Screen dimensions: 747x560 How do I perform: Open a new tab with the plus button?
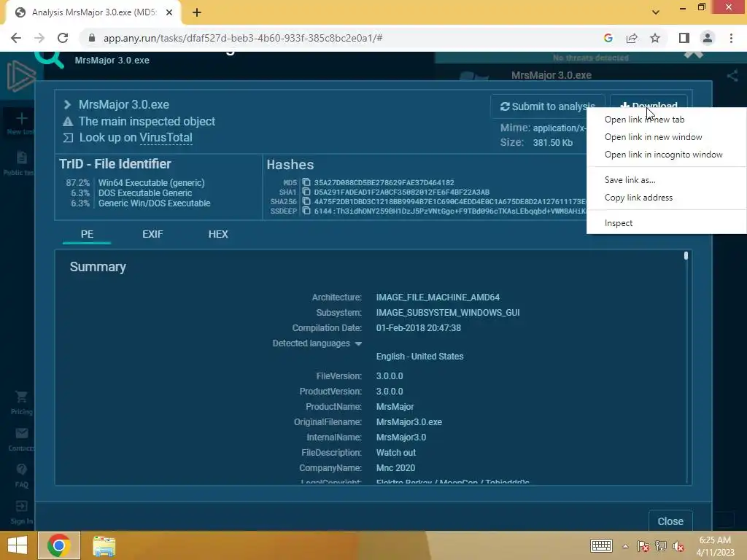click(197, 12)
